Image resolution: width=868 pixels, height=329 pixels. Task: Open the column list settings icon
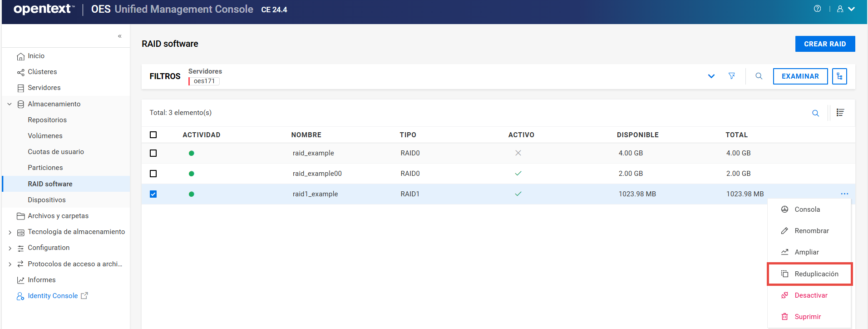pyautogui.click(x=840, y=113)
